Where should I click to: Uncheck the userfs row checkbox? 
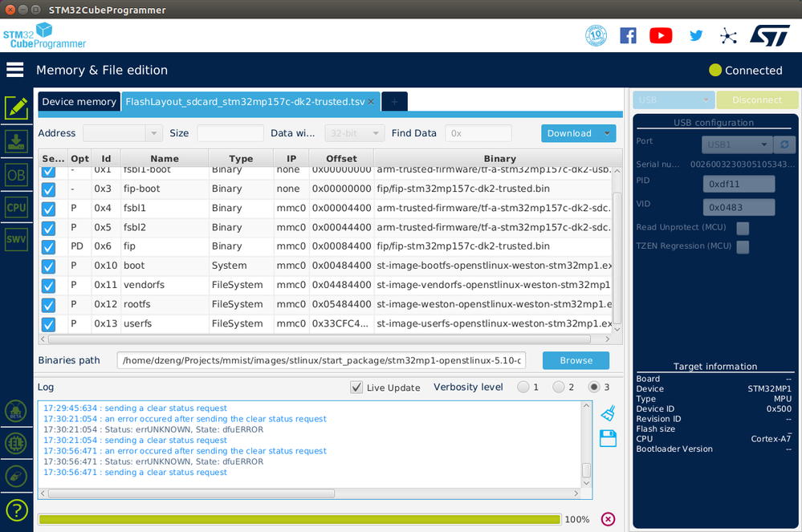point(49,324)
